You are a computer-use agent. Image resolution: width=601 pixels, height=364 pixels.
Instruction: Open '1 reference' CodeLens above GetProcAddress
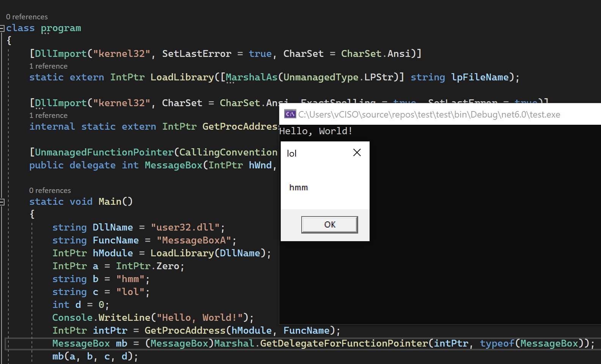[48, 115]
